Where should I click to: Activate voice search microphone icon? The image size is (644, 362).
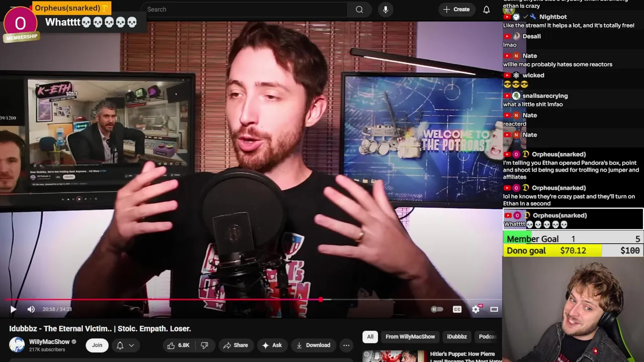(x=385, y=10)
